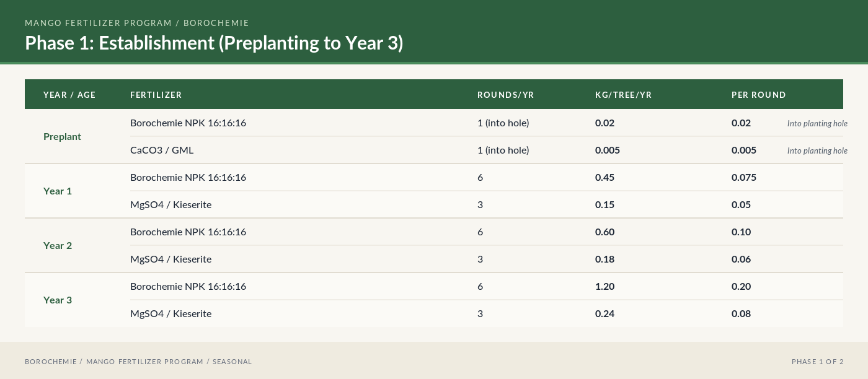
Task: Click the 0.075 per round value
Action: pos(744,177)
